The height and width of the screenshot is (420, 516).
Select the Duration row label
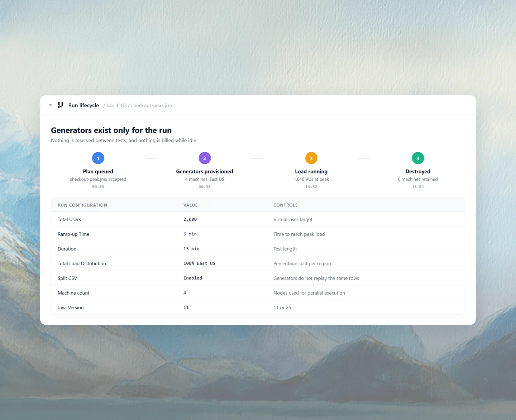[67, 249]
